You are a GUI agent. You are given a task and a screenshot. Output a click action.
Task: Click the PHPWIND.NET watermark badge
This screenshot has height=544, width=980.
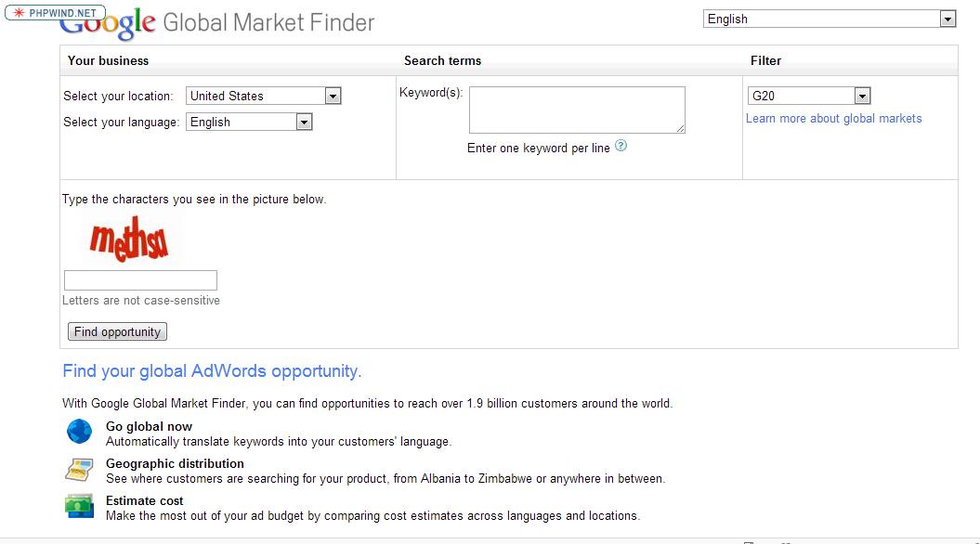coord(55,12)
